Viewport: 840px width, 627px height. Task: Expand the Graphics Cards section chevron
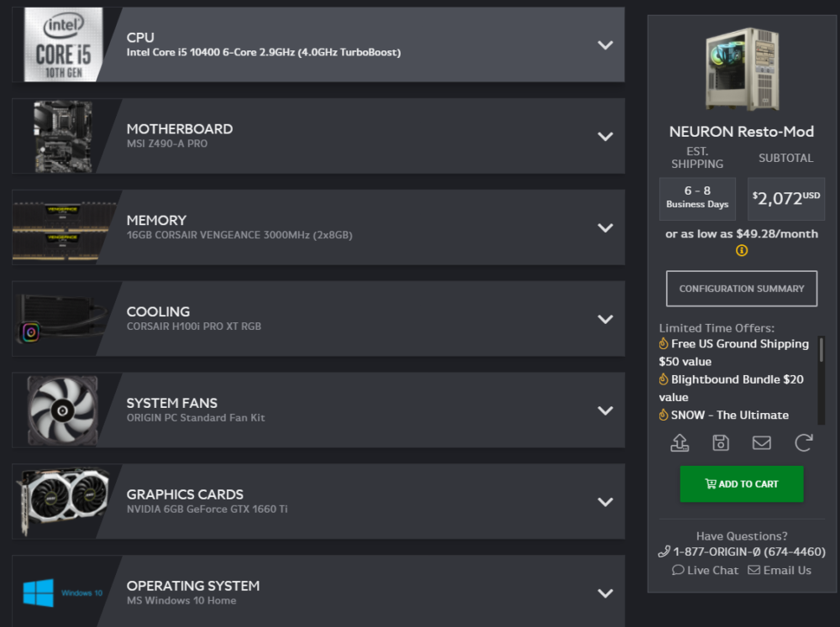coord(606,502)
